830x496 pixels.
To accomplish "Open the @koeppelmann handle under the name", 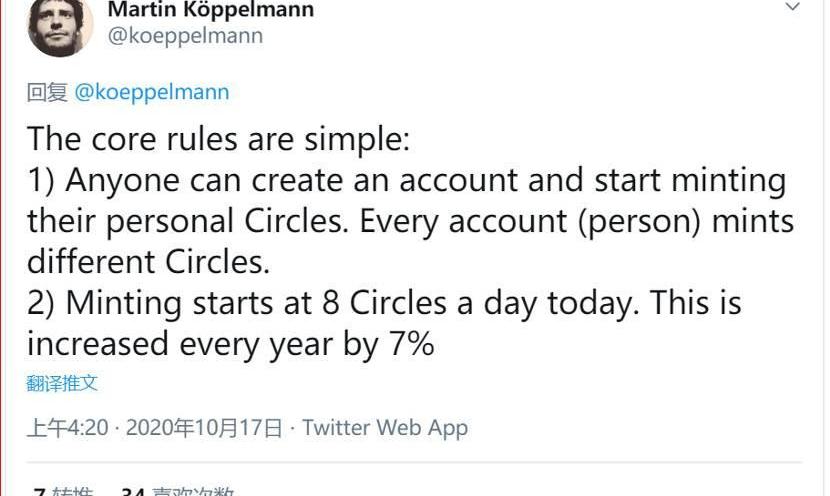I will pos(185,36).
